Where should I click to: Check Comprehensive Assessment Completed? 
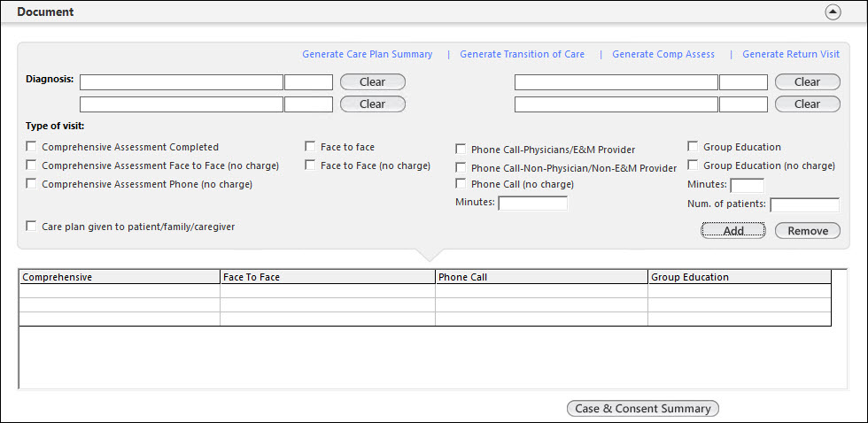tap(32, 147)
